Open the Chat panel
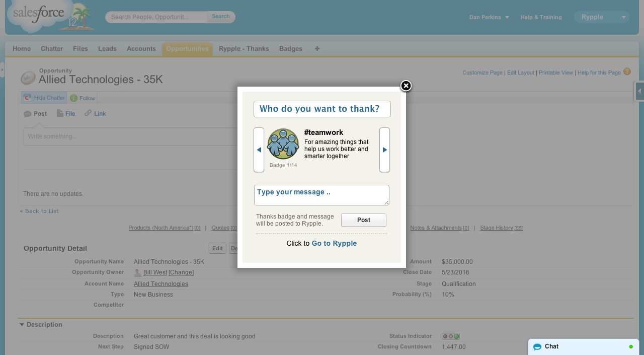 [x=584, y=346]
